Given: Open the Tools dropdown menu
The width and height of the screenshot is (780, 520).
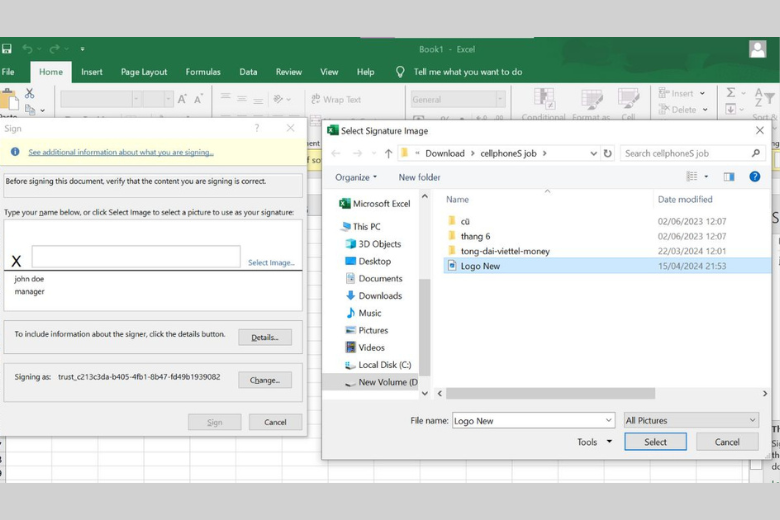Looking at the screenshot, I should point(594,442).
